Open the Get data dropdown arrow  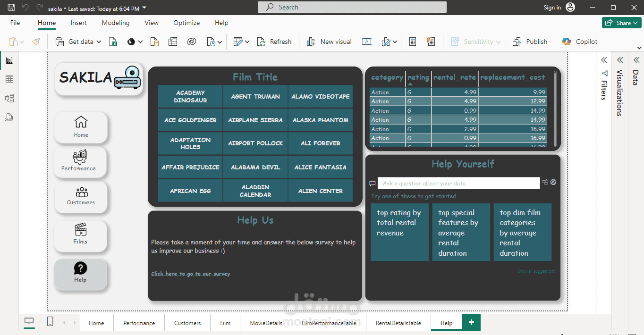pos(99,42)
